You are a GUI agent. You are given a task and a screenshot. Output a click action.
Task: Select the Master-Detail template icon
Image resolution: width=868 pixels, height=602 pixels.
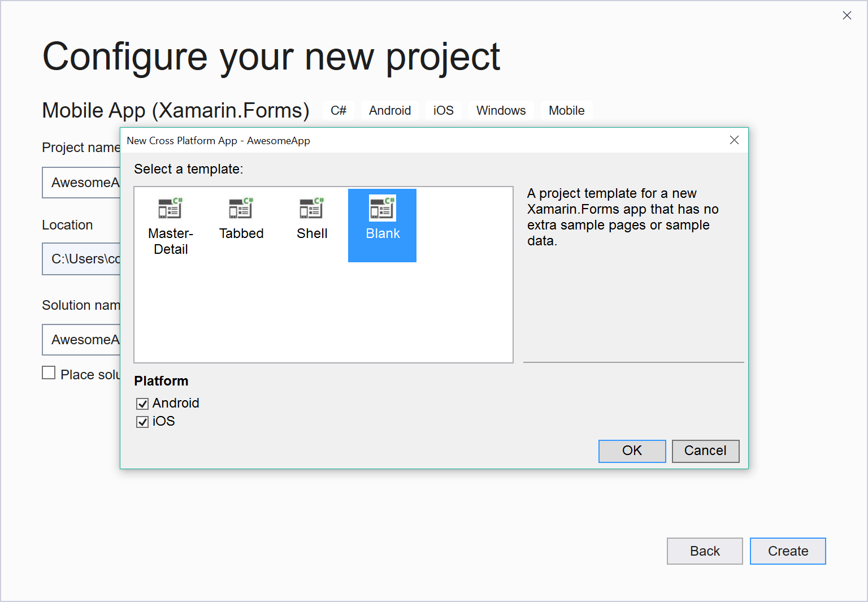pos(170,208)
